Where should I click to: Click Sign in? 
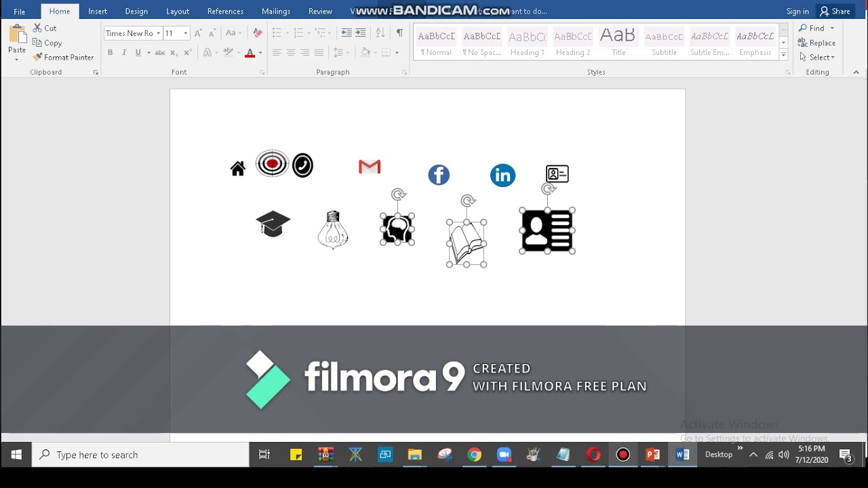tap(797, 12)
